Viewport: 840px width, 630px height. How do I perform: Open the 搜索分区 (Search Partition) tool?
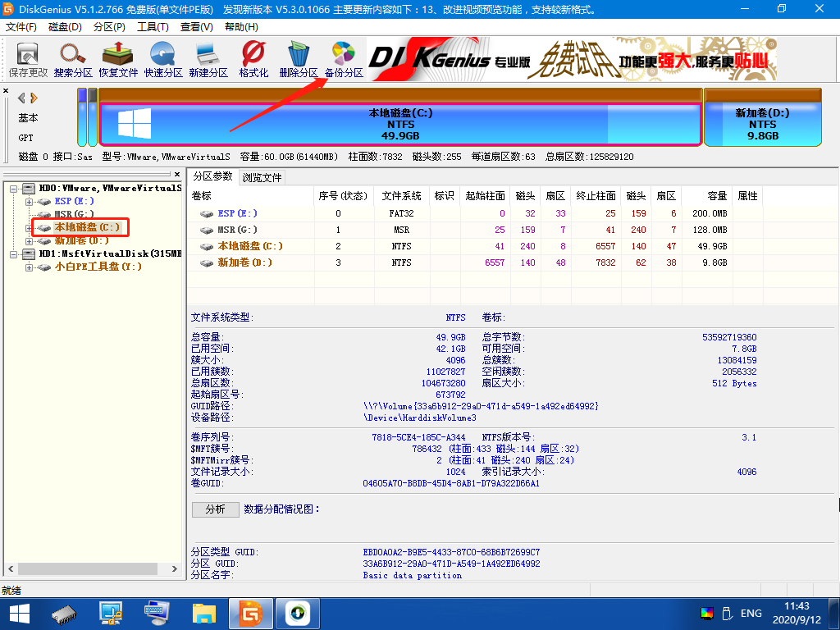(72, 57)
